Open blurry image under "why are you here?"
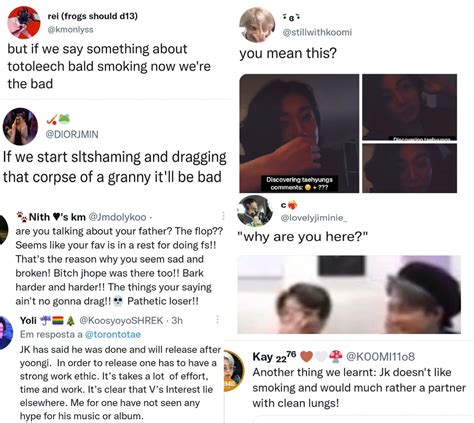 coord(349,294)
